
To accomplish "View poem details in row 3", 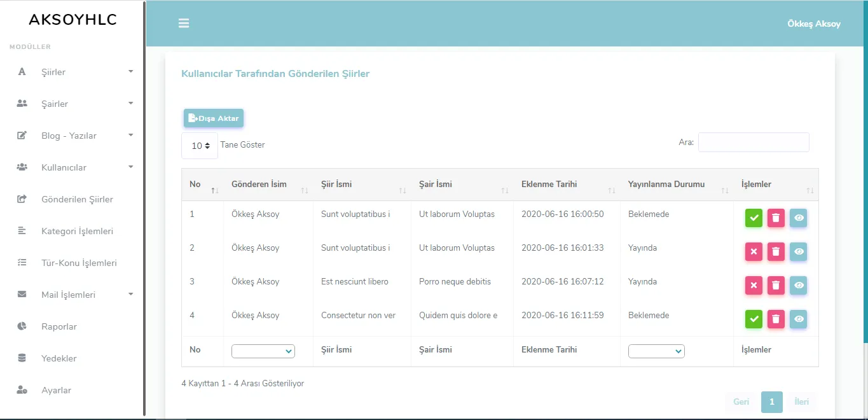I will click(799, 285).
